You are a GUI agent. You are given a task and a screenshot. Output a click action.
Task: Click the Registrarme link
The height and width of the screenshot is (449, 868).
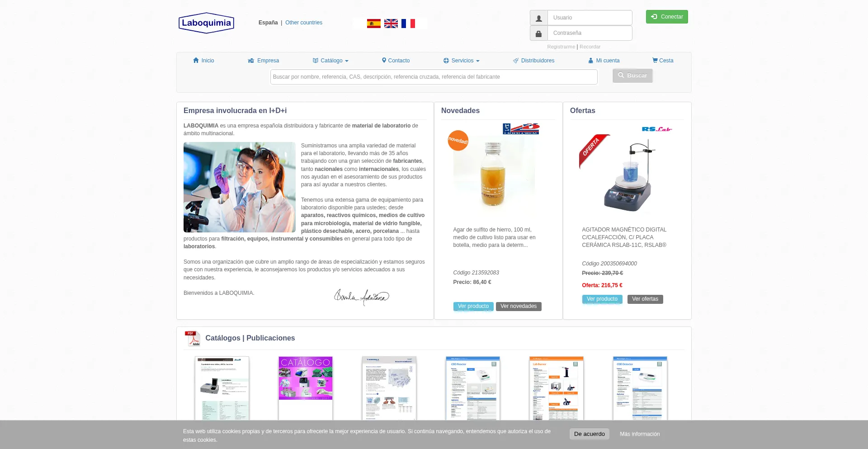coord(561,47)
